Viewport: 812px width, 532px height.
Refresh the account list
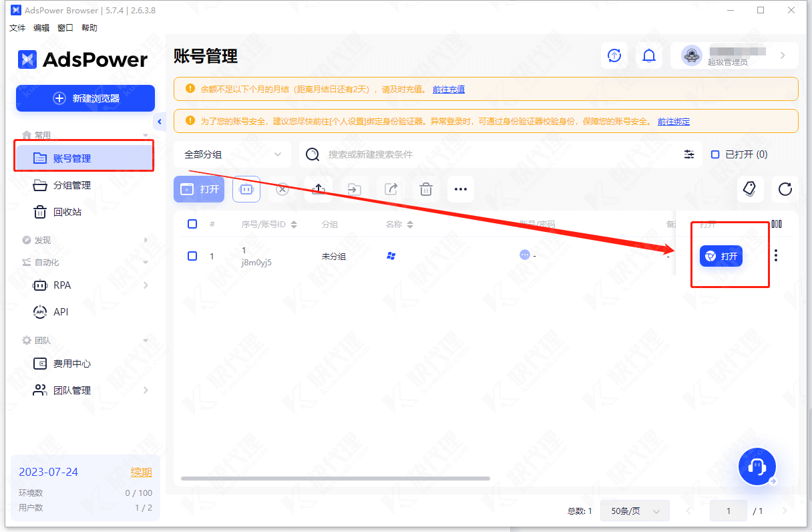[x=785, y=189]
